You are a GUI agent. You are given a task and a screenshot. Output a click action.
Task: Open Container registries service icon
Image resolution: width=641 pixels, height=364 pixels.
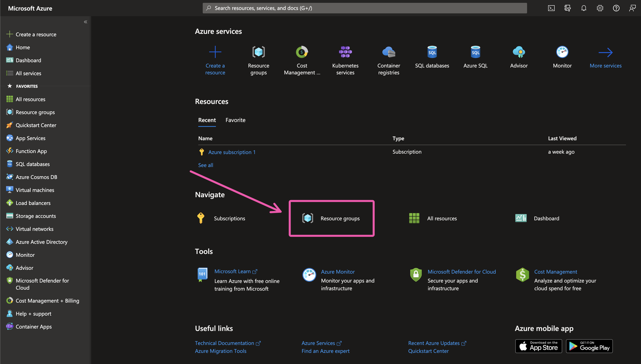[x=388, y=52]
